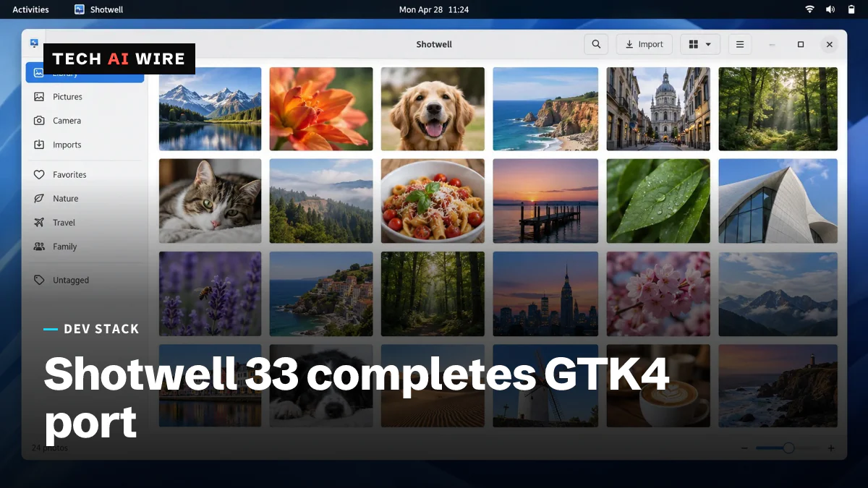Select the domed cathedral street photo
This screenshot has height=488, width=868.
coord(658,109)
